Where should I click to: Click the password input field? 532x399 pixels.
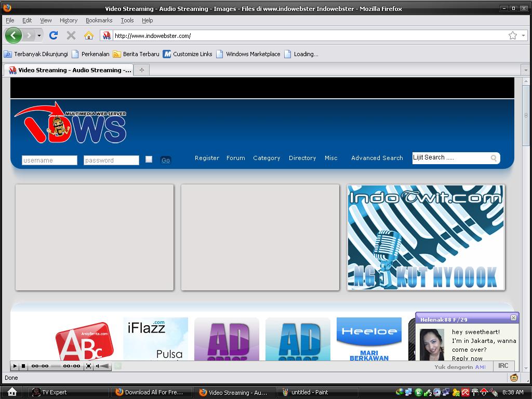pos(111,160)
